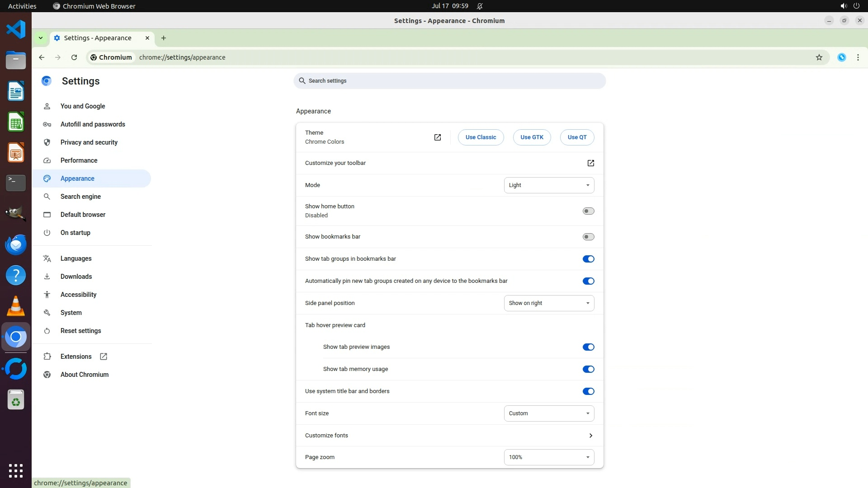Focus the Search settings field
This screenshot has width=868, height=488.
(x=449, y=81)
